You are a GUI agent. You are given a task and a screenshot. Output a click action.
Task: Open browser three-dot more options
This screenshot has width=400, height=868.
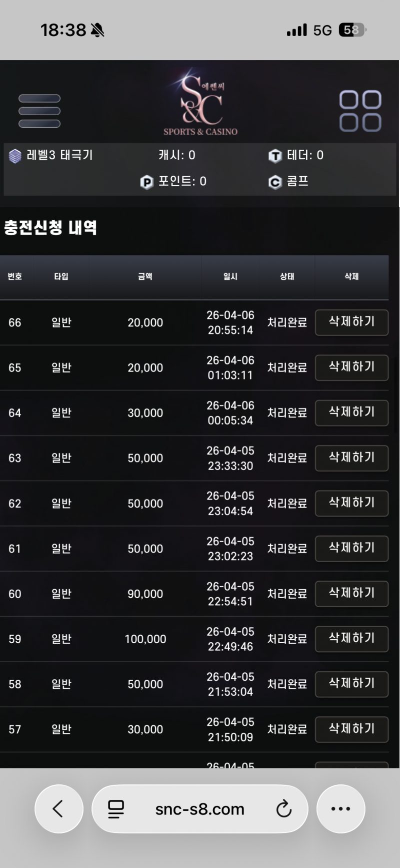point(340,809)
